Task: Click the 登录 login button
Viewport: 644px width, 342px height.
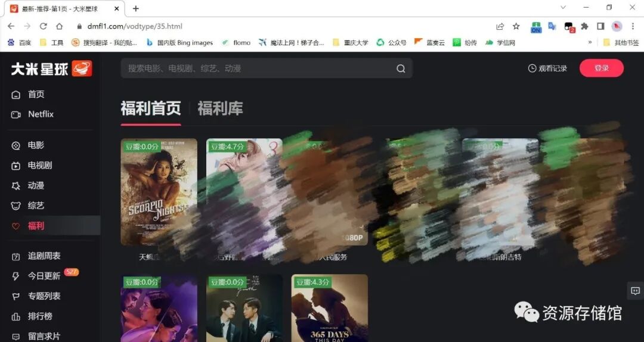Action: point(602,68)
